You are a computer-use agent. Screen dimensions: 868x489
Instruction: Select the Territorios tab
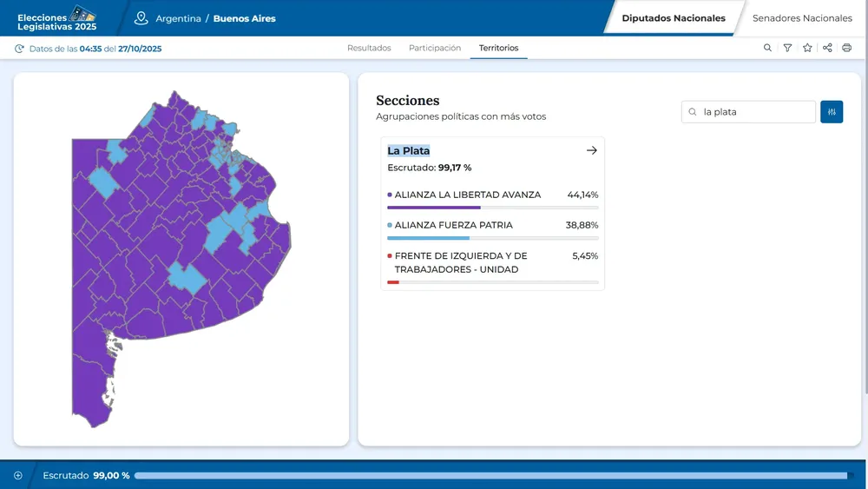(x=498, y=48)
